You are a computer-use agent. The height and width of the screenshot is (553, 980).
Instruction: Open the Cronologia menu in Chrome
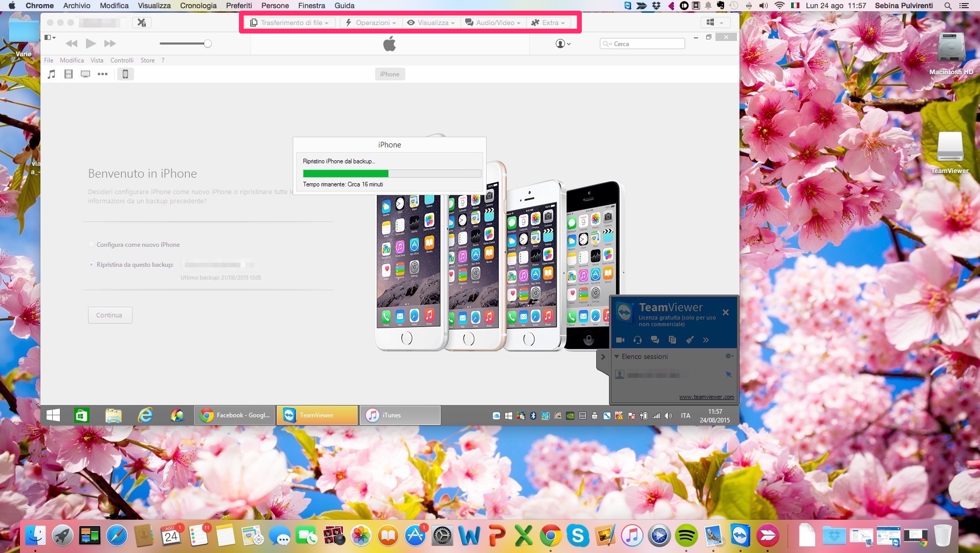tap(198, 6)
